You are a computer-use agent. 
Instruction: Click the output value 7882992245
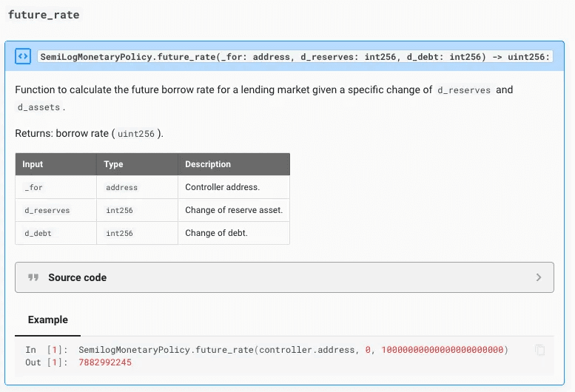(x=105, y=362)
